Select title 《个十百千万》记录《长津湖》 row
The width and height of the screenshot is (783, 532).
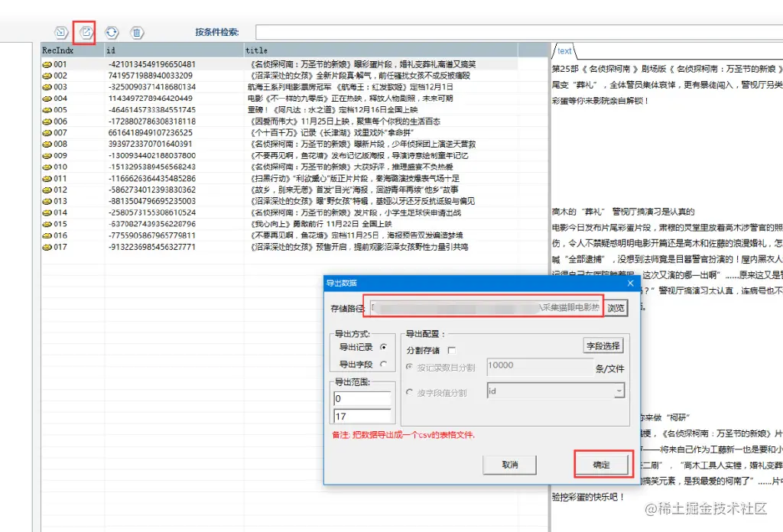[330, 133]
